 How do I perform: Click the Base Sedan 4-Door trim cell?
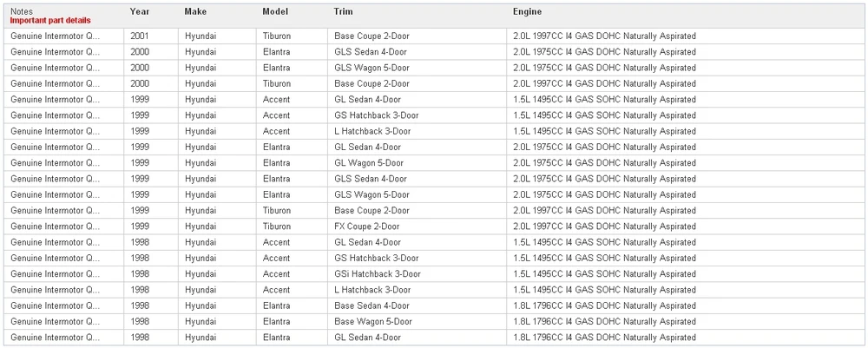417,305
